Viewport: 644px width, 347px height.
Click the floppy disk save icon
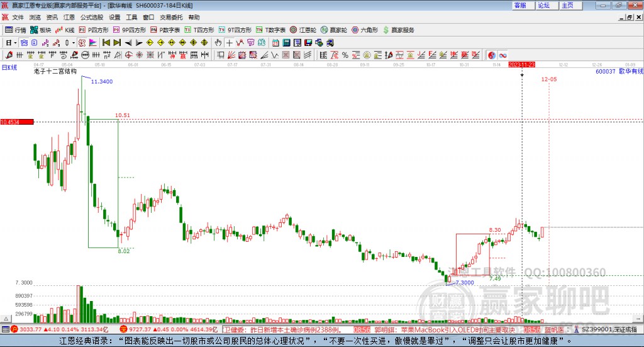pos(308,43)
